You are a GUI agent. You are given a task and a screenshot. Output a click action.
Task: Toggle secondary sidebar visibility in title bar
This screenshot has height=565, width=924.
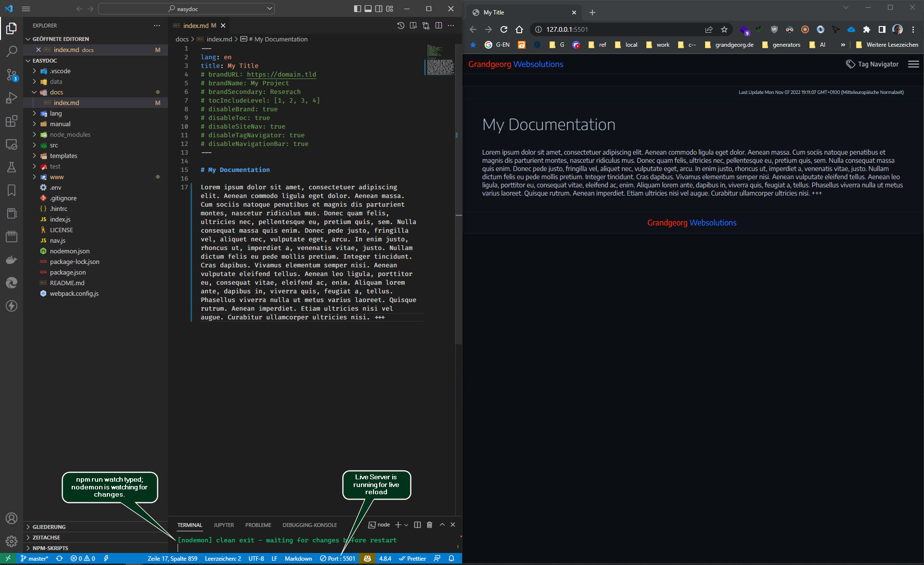(x=379, y=9)
